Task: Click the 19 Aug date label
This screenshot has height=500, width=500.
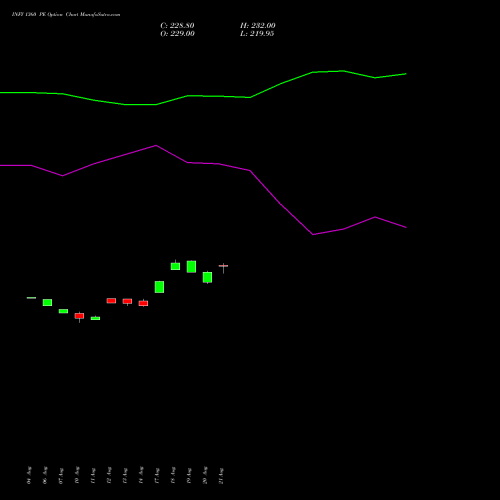Action: 189,475
